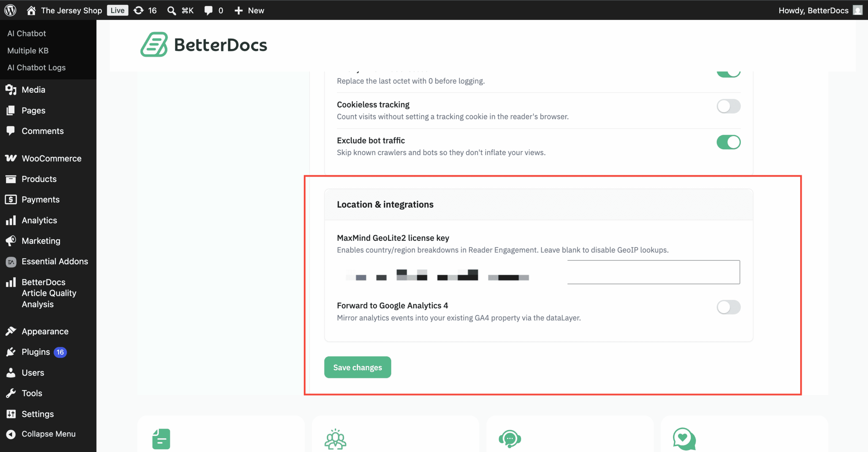Click the community people icon card
The height and width of the screenshot is (452, 868).
335,439
